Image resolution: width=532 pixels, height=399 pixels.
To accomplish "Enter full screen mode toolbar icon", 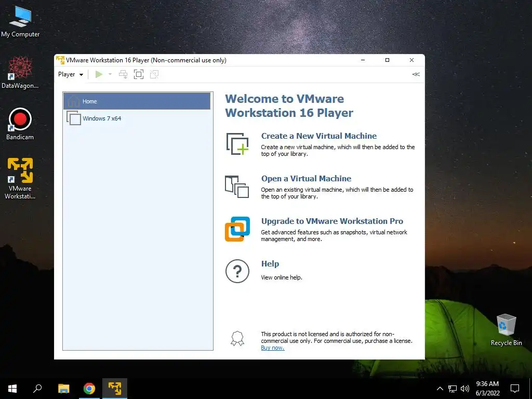I will point(138,74).
